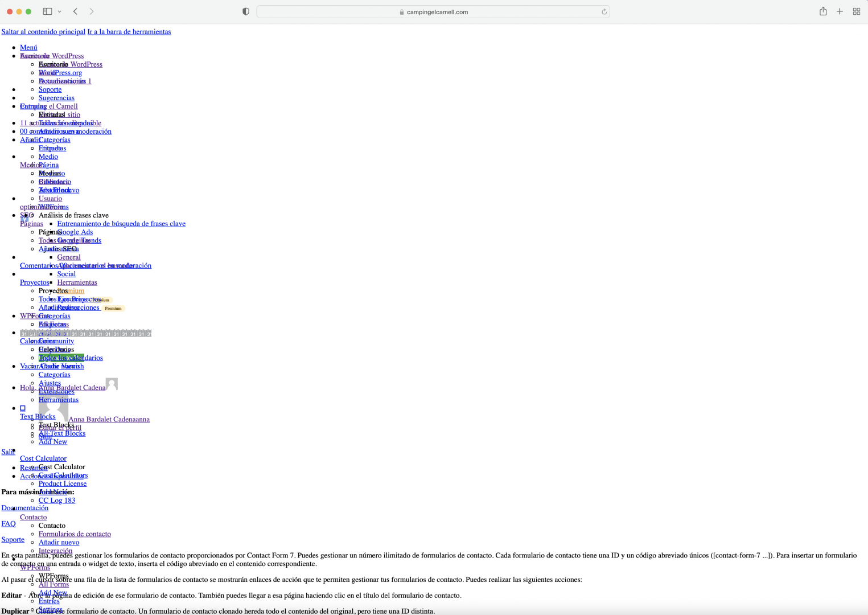This screenshot has width=868, height=615.
Task: Open the Entries link under WPForms
Action: click(49, 601)
